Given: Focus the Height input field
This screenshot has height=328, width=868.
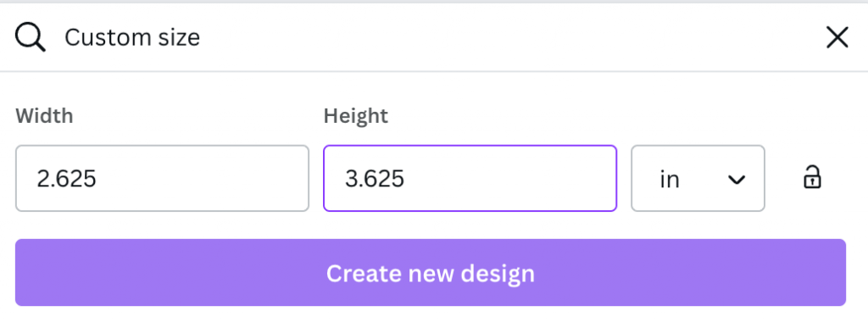Looking at the screenshot, I should point(470,178).
